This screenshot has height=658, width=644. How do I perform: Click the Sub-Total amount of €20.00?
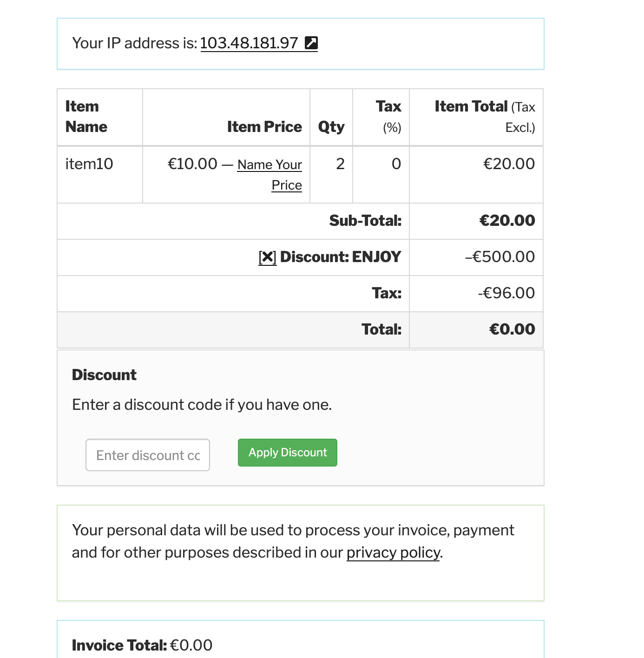507,221
